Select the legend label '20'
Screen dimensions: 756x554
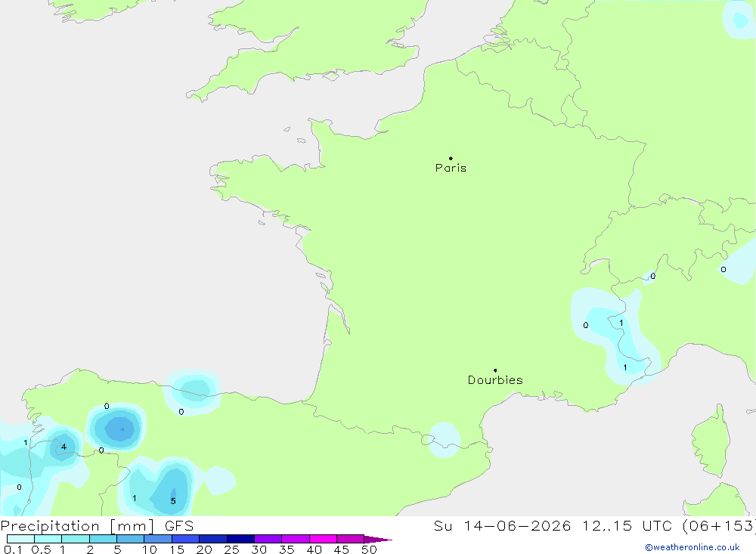pyautogui.click(x=204, y=549)
